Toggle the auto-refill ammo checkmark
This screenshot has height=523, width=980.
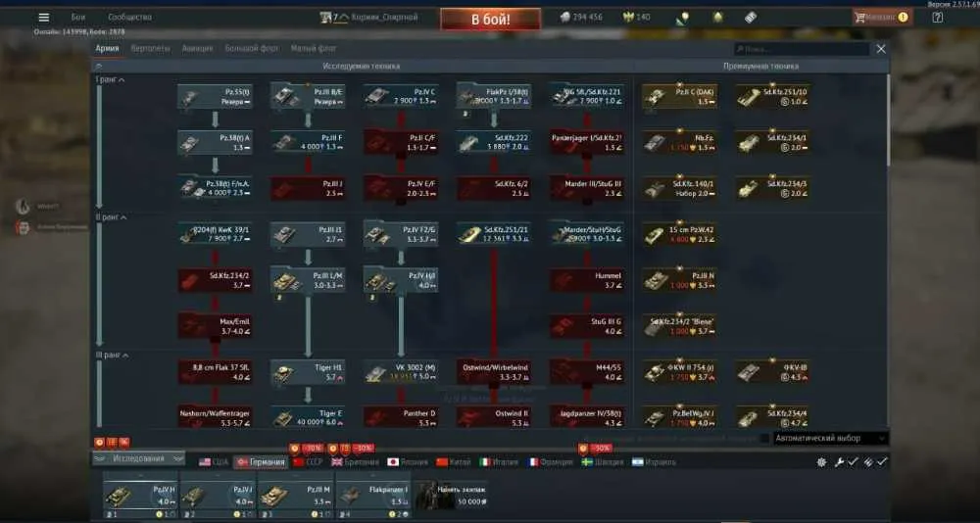[x=882, y=462]
